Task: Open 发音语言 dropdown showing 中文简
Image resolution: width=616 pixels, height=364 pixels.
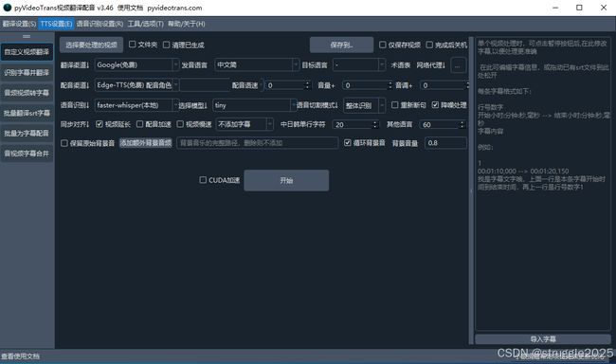Action: click(x=257, y=64)
